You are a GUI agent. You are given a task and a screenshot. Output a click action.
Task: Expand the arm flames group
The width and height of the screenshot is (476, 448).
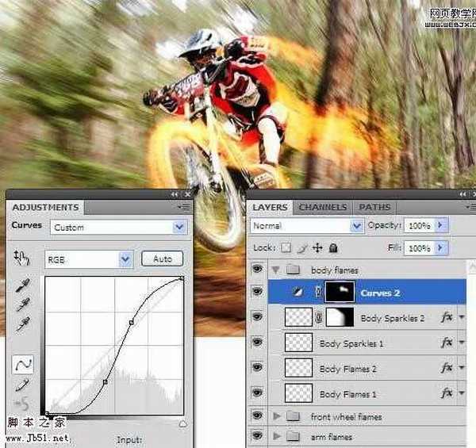coord(277,436)
